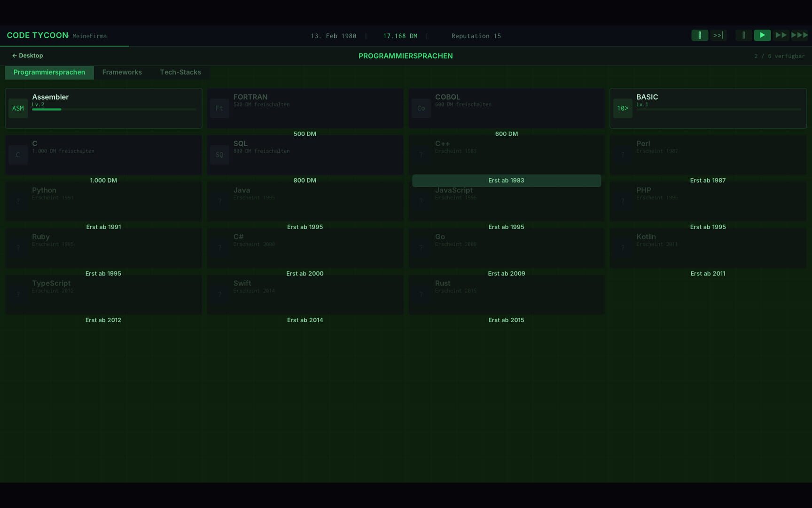Click the Co COBOL language icon
The image size is (812, 508).
[x=421, y=108]
